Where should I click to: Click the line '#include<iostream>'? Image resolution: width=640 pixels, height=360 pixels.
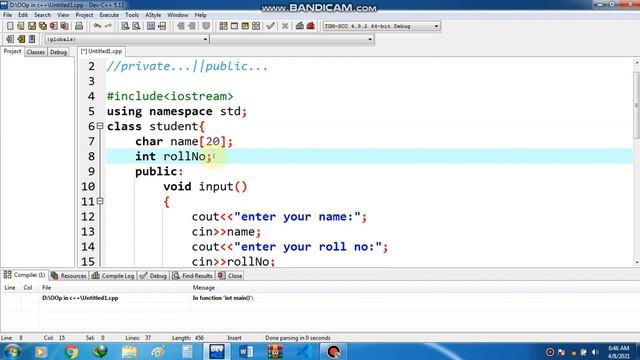[170, 96]
